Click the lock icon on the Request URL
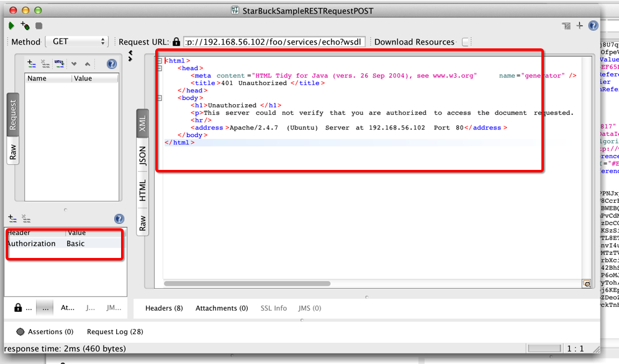 coord(176,42)
